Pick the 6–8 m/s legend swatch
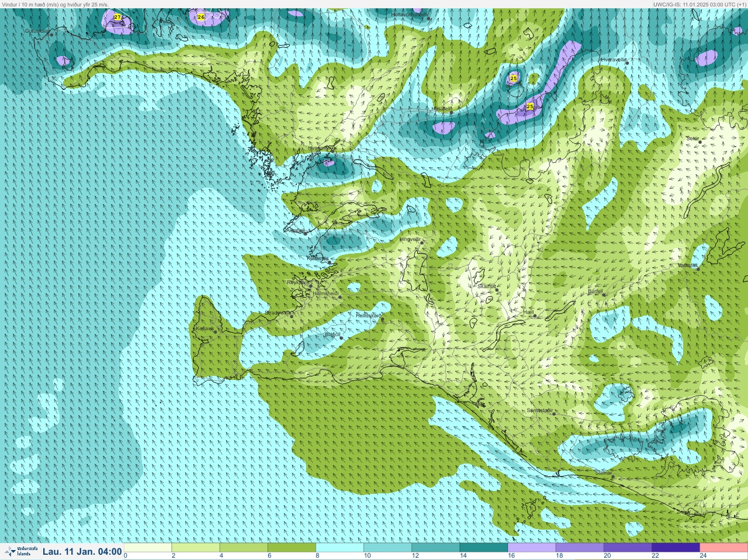 click(292, 548)
